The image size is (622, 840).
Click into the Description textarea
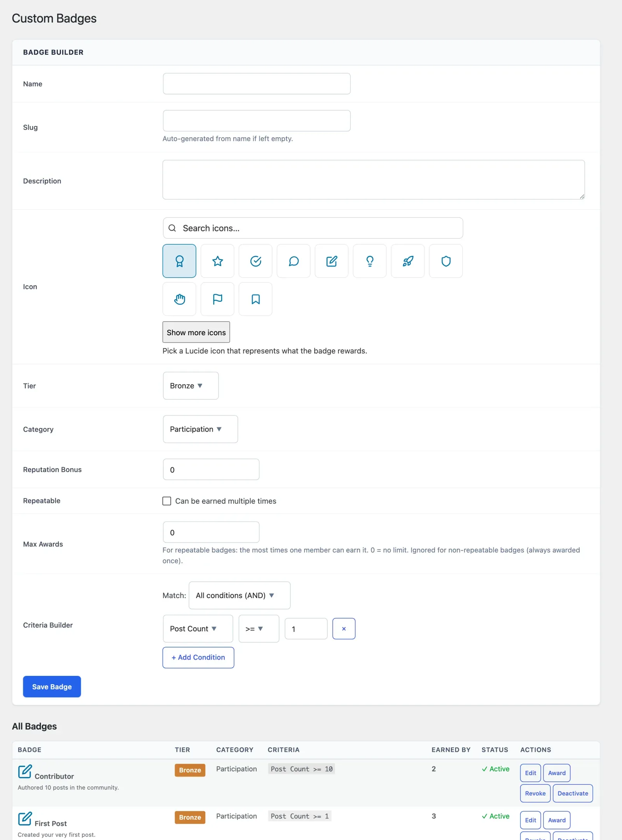pos(374,180)
